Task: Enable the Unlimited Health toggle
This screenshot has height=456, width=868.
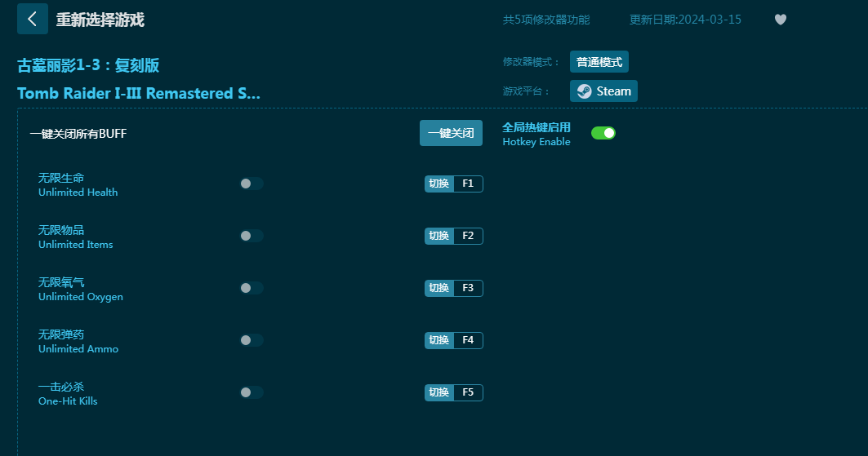Action: point(251,184)
